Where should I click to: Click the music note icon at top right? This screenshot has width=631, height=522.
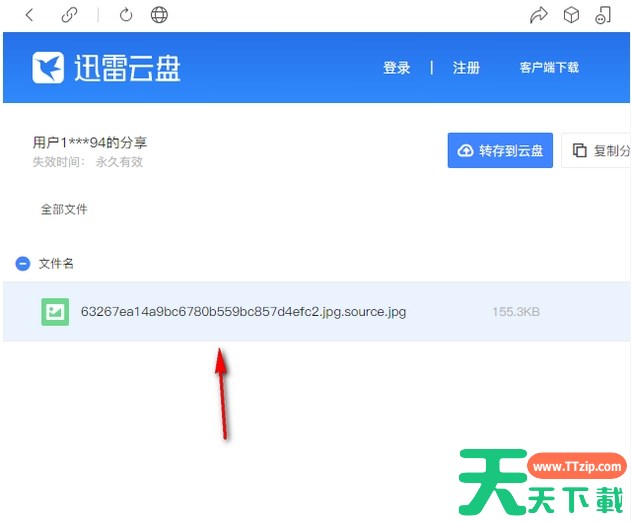tap(603, 15)
